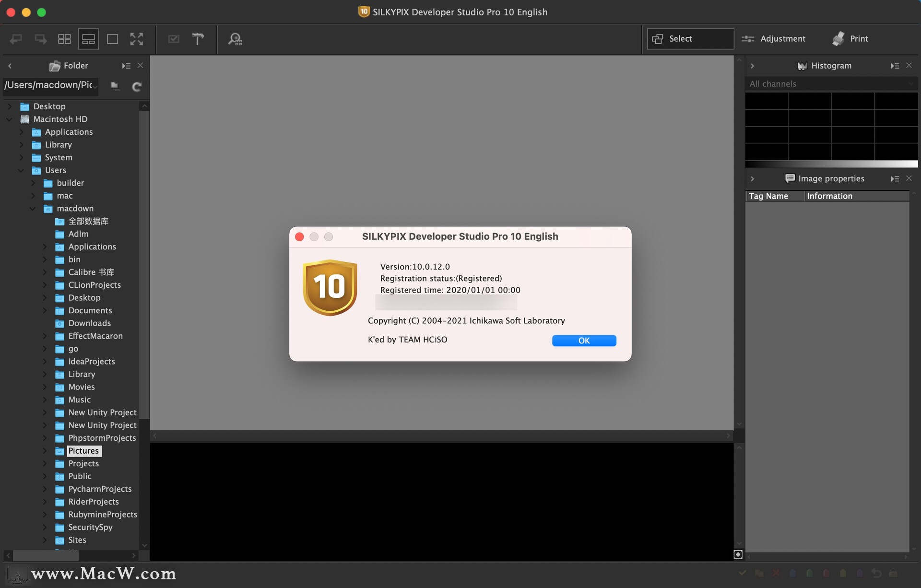Close the Folder panel with its X
The width and height of the screenshot is (921, 588).
140,65
